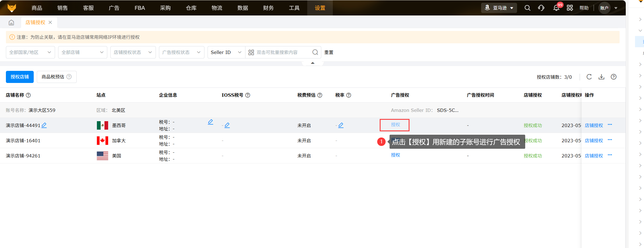The image size is (644, 248).
Task: Open the 广告 menu in the top navigation
Action: (114, 8)
